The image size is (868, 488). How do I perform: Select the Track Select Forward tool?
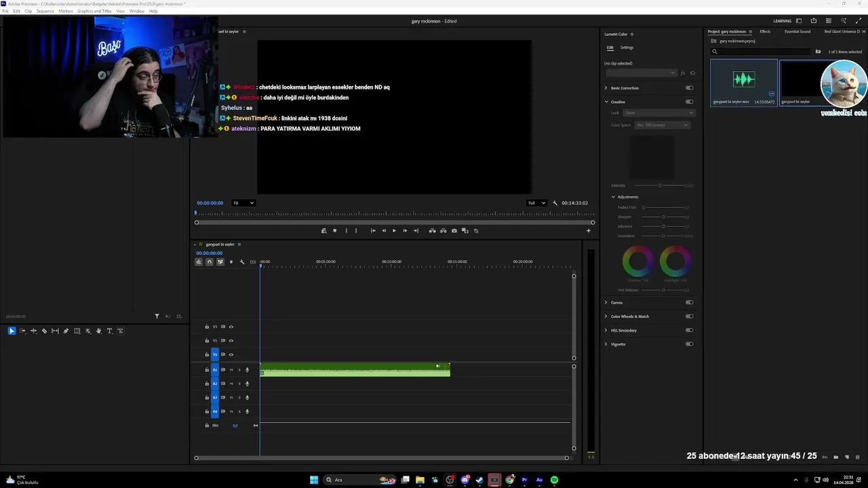tap(22, 331)
